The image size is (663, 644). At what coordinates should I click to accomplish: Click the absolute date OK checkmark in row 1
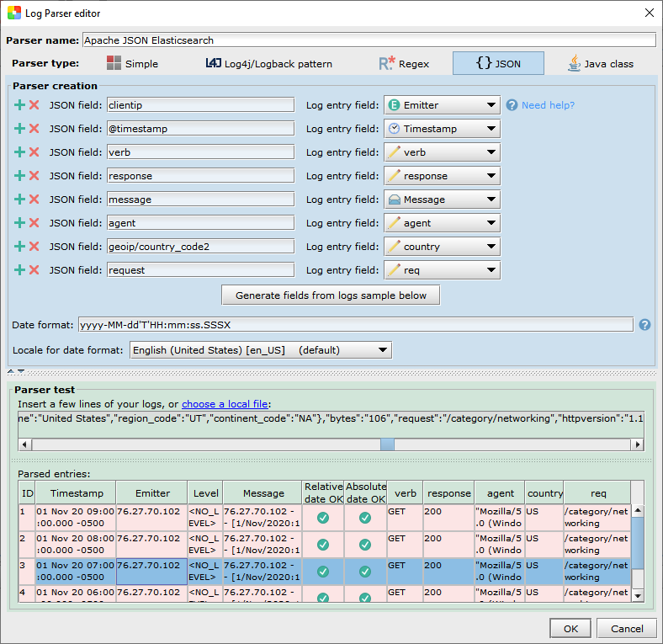[365, 518]
